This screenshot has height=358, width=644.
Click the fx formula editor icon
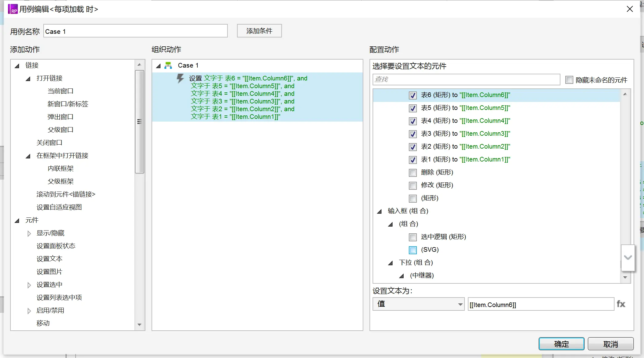click(x=621, y=304)
